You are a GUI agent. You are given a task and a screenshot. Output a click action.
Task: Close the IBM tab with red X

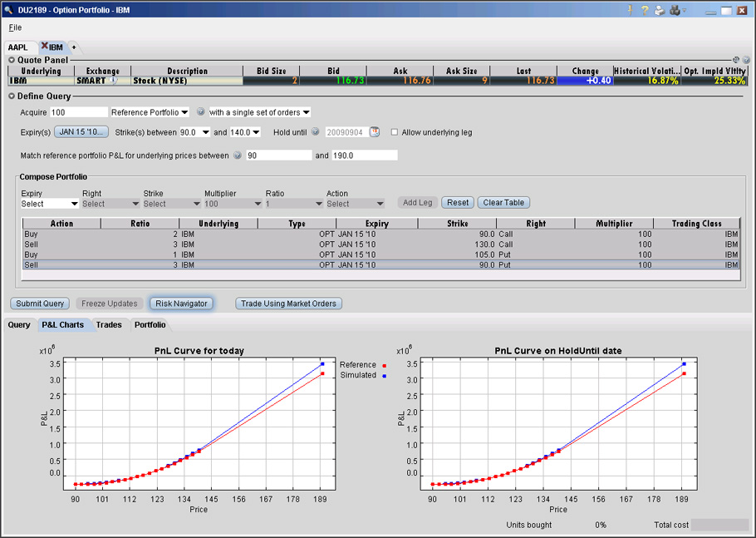(x=44, y=46)
